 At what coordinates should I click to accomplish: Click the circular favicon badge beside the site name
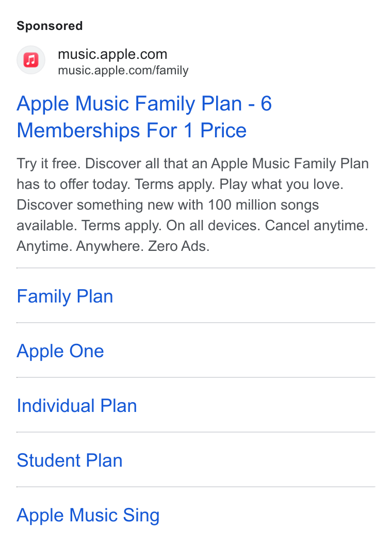(x=31, y=60)
